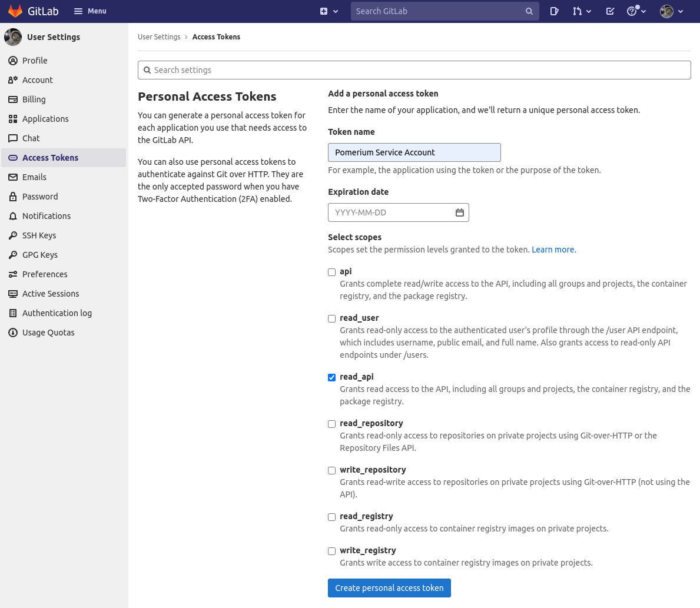Screen dimensions: 700x608
Task: Click the Profile sidebar icon
Action: pyautogui.click(x=13, y=61)
